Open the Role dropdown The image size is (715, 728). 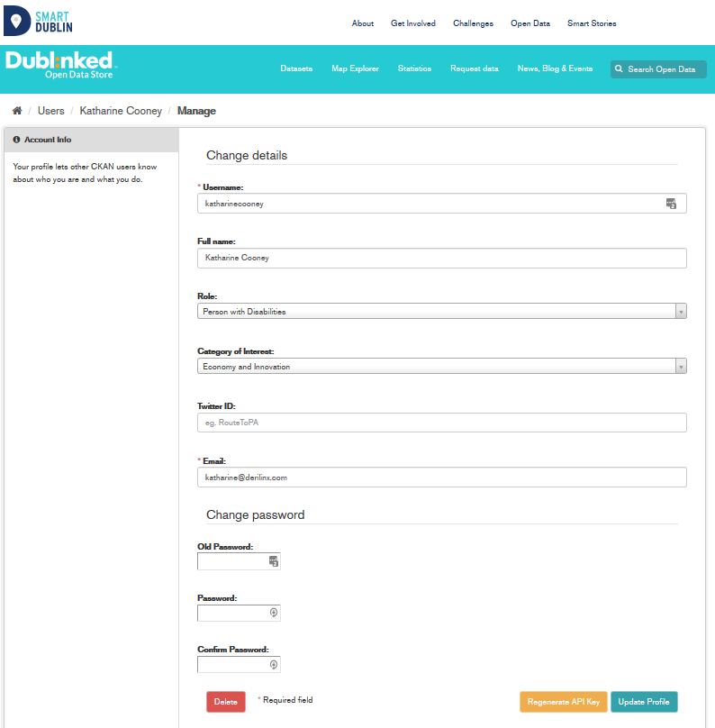tap(441, 312)
